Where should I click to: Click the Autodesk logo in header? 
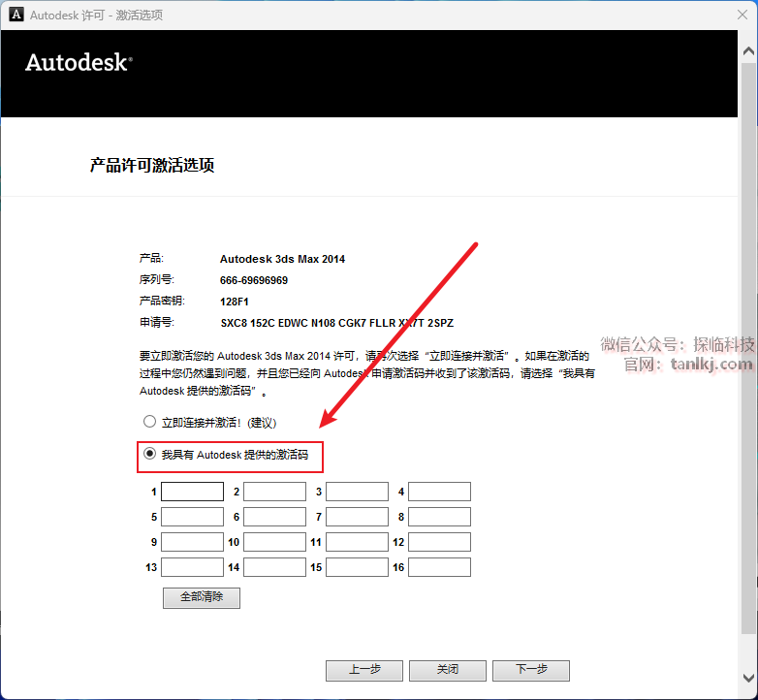tap(79, 62)
